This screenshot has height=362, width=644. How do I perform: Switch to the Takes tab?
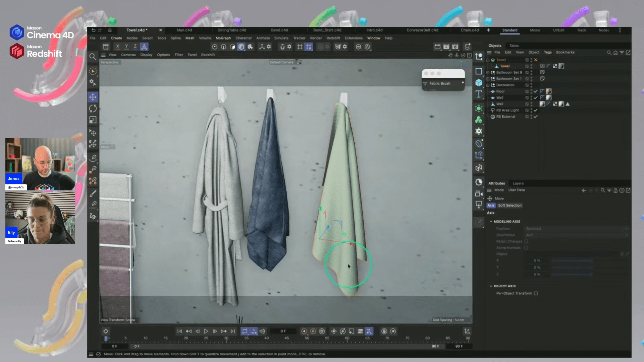click(x=514, y=46)
